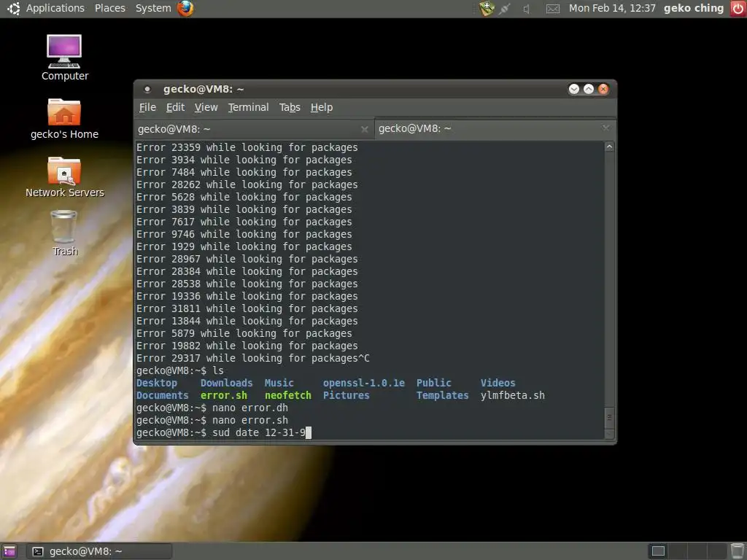
Task: Open the network connection tray icon
Action: coord(506,9)
